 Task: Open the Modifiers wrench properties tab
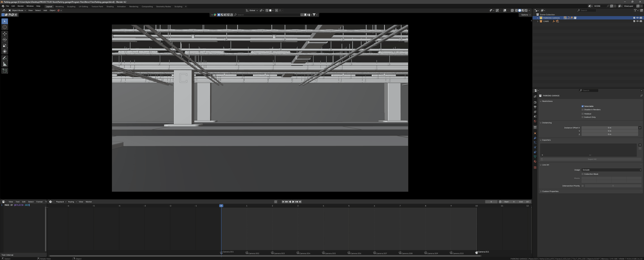click(535, 138)
